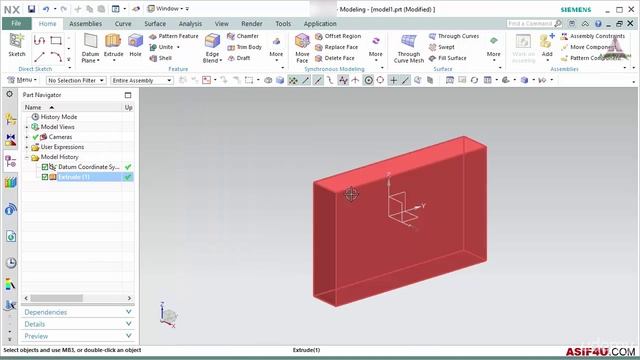Select Through Curves surface tool
Screen dimensions: 640x360
454,36
